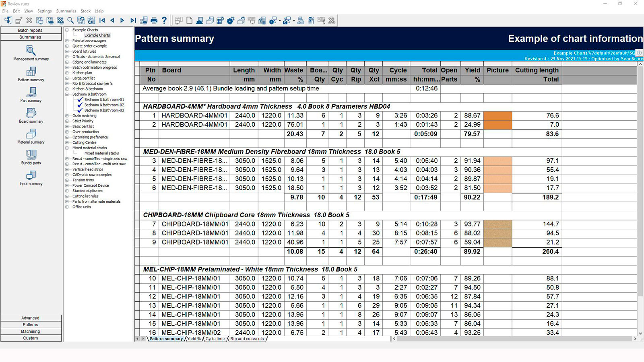Open the Summaries menu
The width and height of the screenshot is (644, 362).
click(66, 11)
